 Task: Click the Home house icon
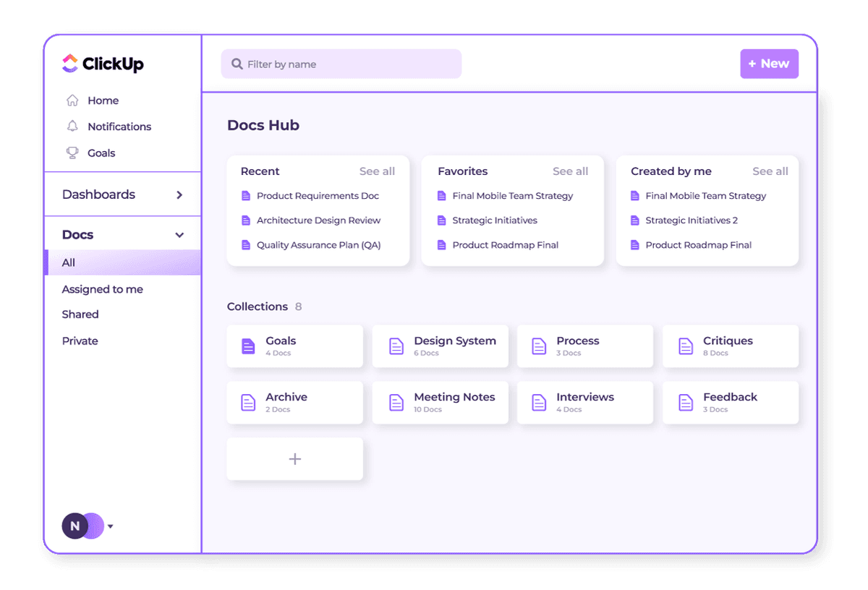[x=72, y=101]
